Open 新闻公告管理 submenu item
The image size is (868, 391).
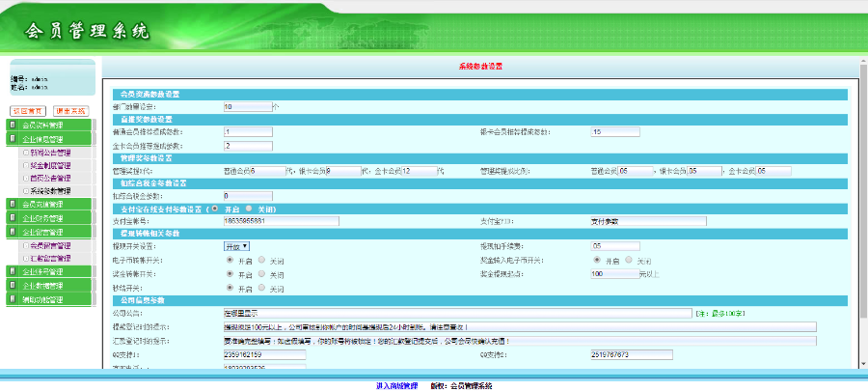[x=50, y=153]
